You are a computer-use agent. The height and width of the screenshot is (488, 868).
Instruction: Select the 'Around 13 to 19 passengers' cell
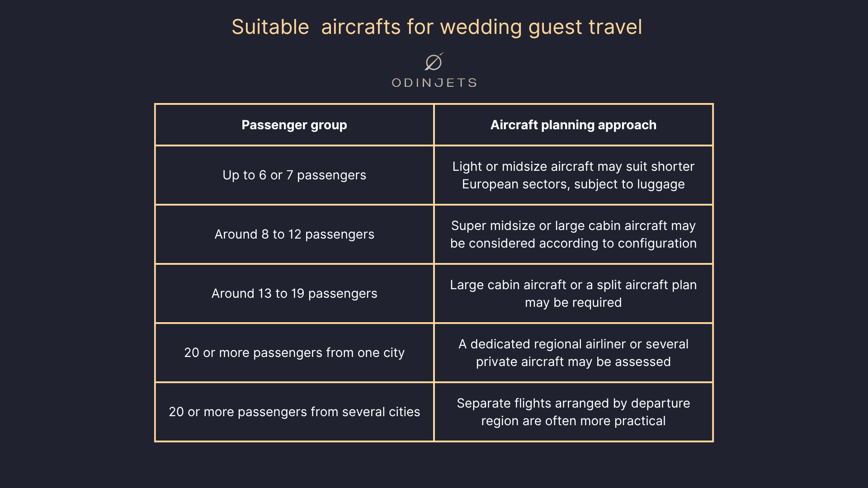point(294,294)
